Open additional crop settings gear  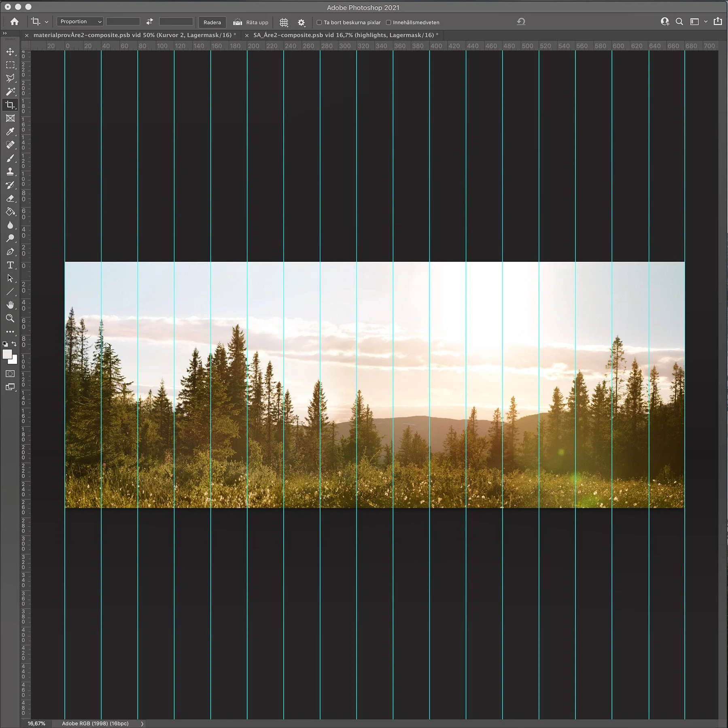click(301, 22)
